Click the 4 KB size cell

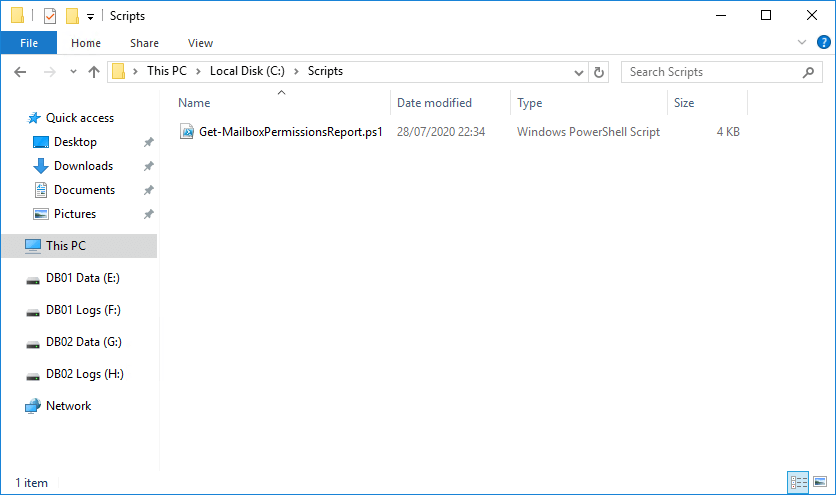click(x=728, y=132)
